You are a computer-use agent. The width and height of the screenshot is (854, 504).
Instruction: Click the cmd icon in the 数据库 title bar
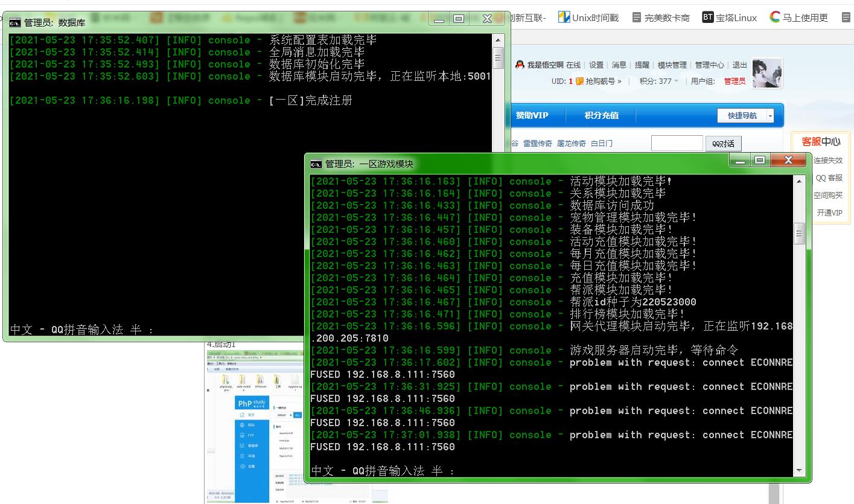[14, 23]
